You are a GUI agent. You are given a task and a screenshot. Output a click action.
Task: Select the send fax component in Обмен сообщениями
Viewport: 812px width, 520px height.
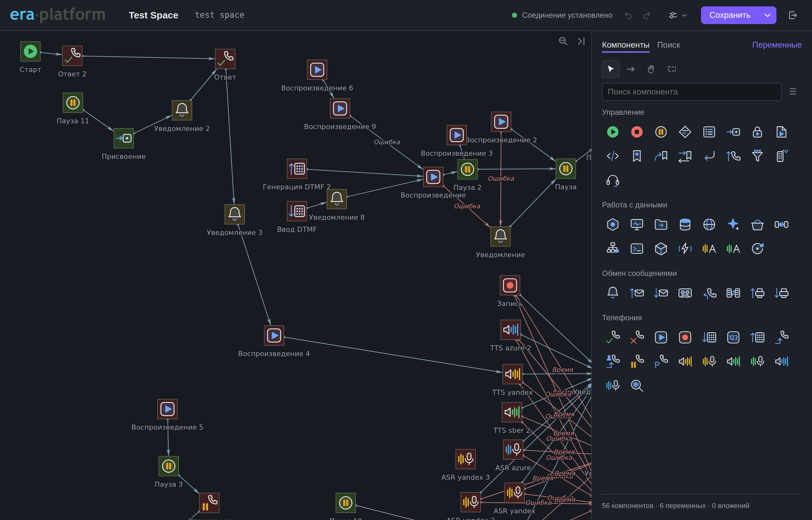tap(757, 293)
